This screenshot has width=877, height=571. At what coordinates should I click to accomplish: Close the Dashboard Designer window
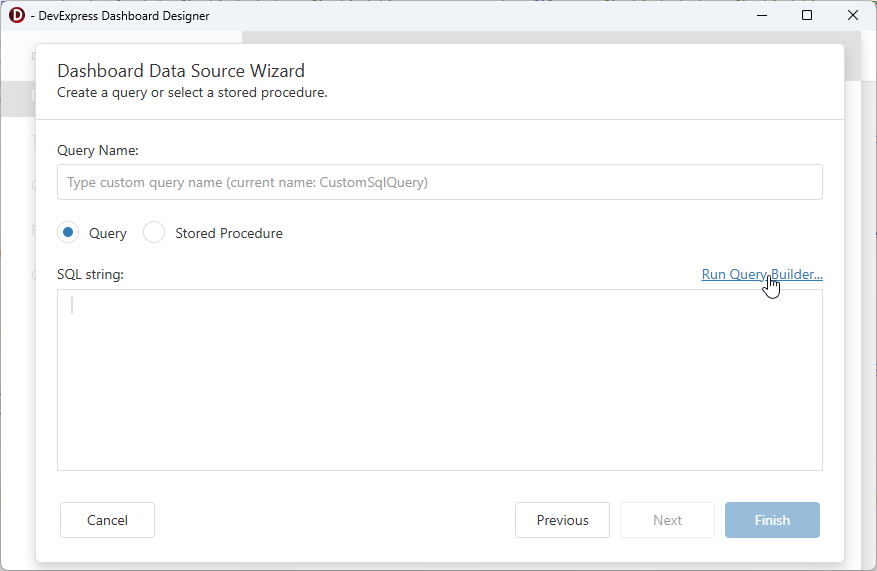852,15
